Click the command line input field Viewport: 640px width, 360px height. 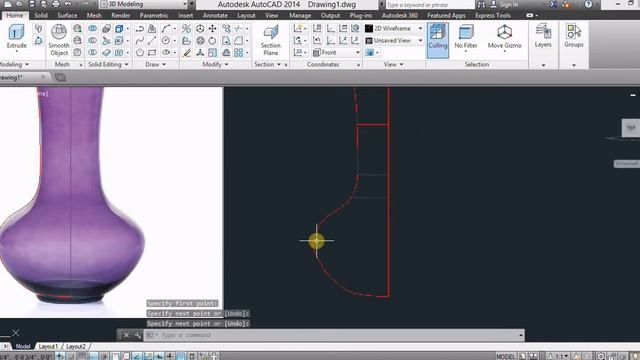click(x=335, y=335)
